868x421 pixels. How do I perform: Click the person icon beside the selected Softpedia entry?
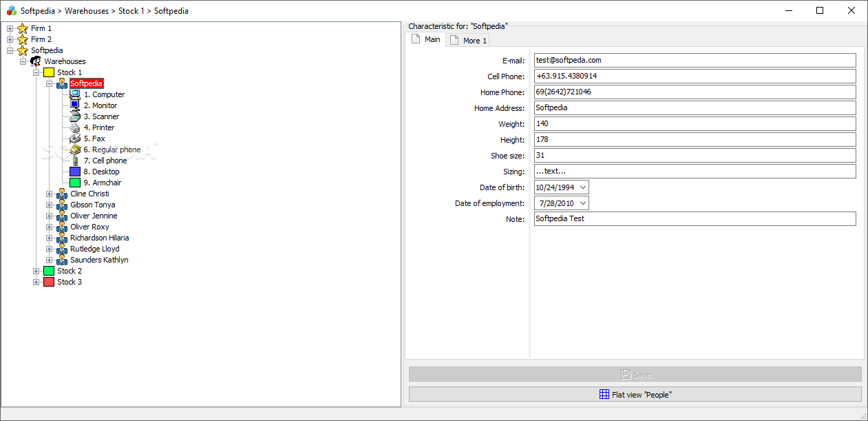click(x=62, y=83)
